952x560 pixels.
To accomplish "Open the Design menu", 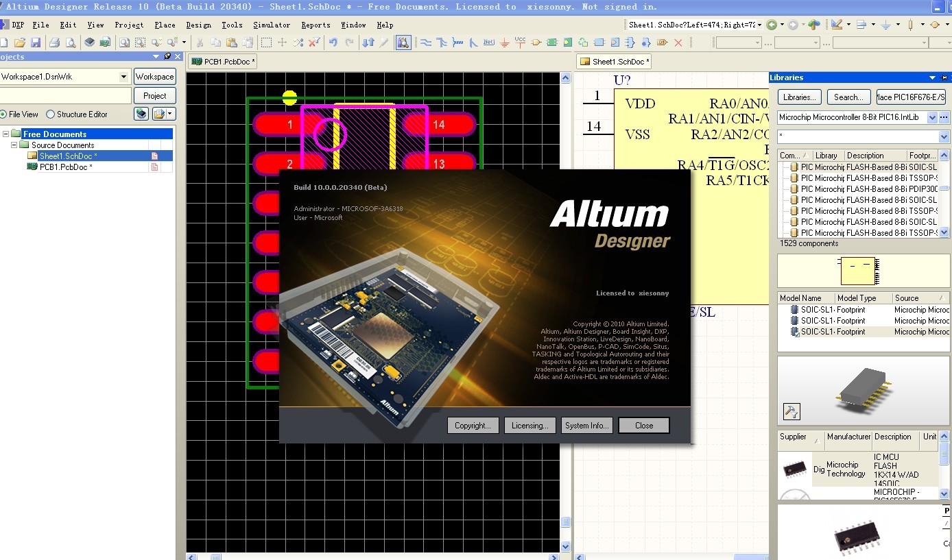I will tap(199, 25).
